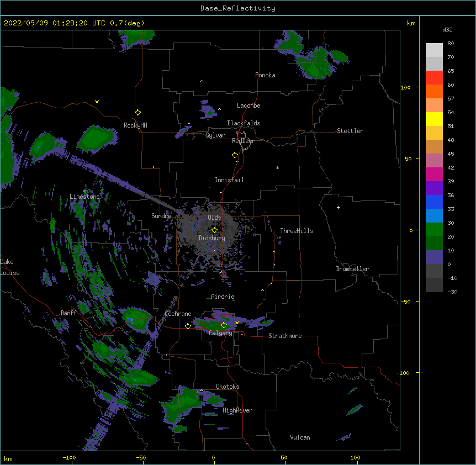Click the Drumheller label

pyautogui.click(x=352, y=269)
